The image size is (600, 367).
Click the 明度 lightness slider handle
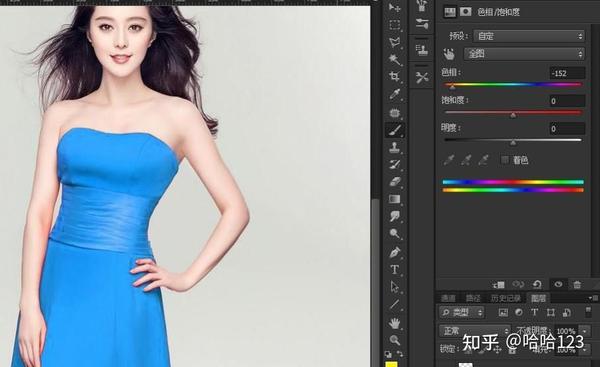tap(513, 142)
